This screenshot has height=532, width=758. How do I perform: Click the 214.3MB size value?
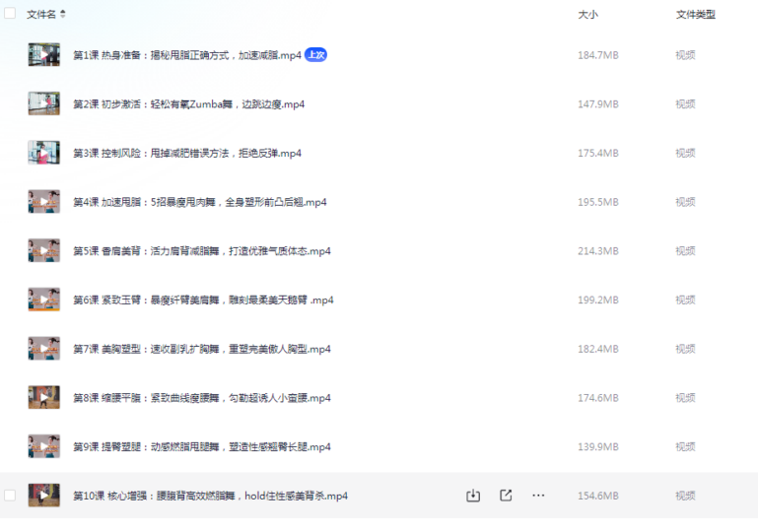598,251
